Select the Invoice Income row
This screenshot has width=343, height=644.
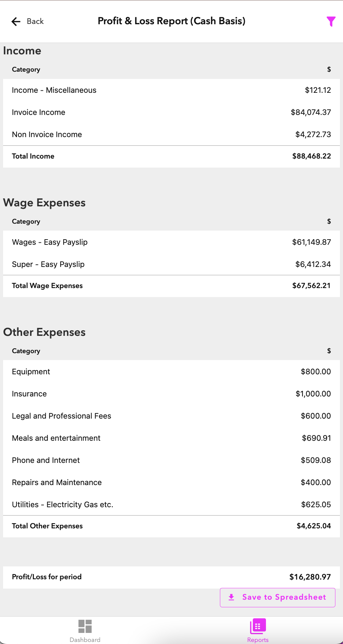[x=171, y=112]
